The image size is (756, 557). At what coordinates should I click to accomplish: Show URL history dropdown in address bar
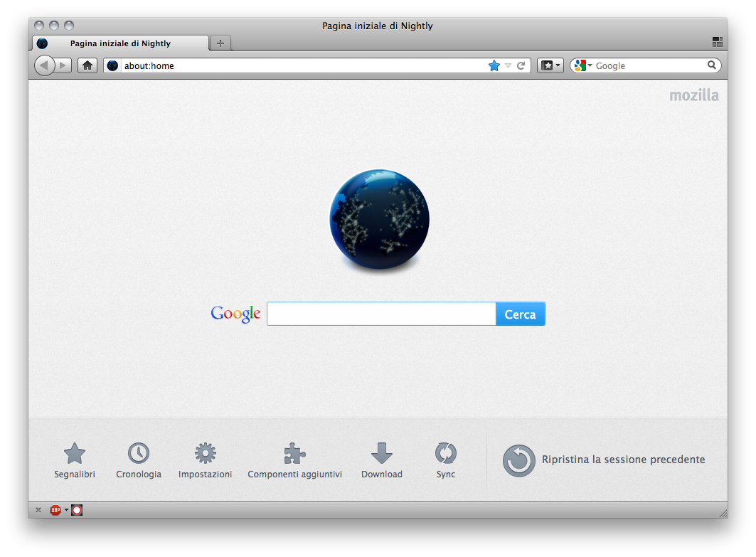point(508,65)
